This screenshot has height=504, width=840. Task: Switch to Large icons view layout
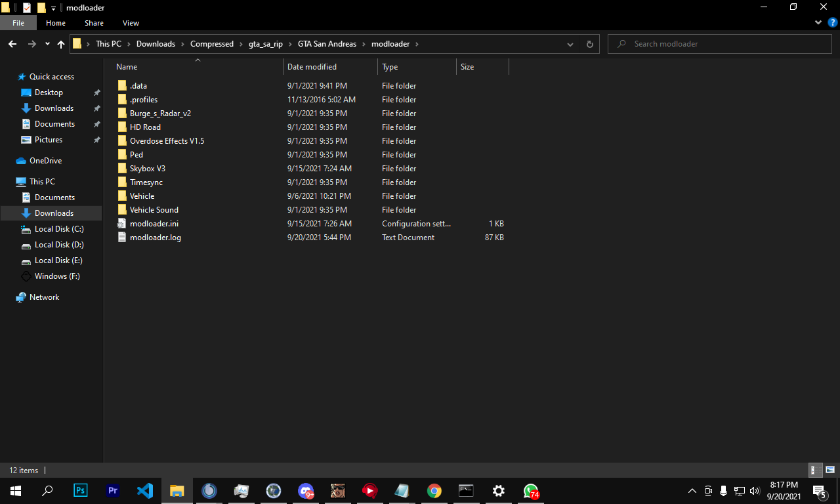point(830,470)
